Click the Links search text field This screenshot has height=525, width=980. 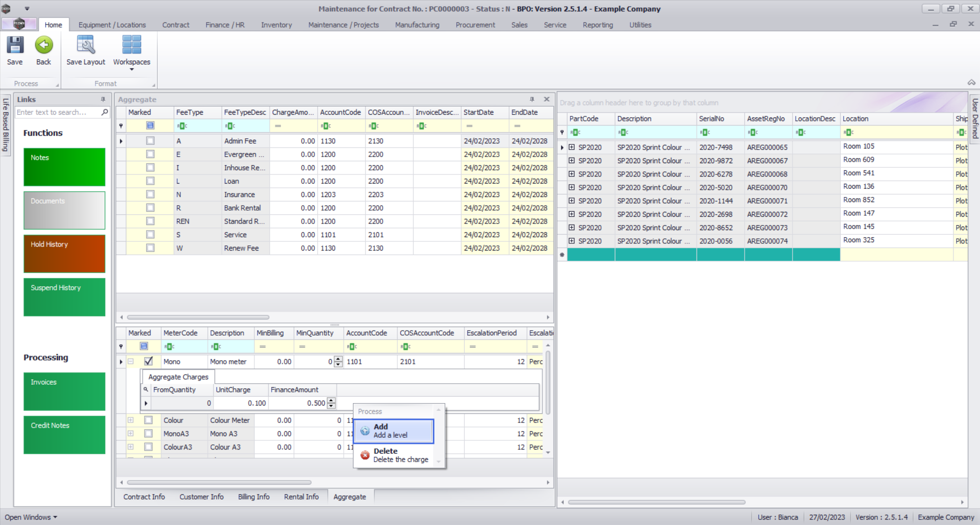point(56,112)
